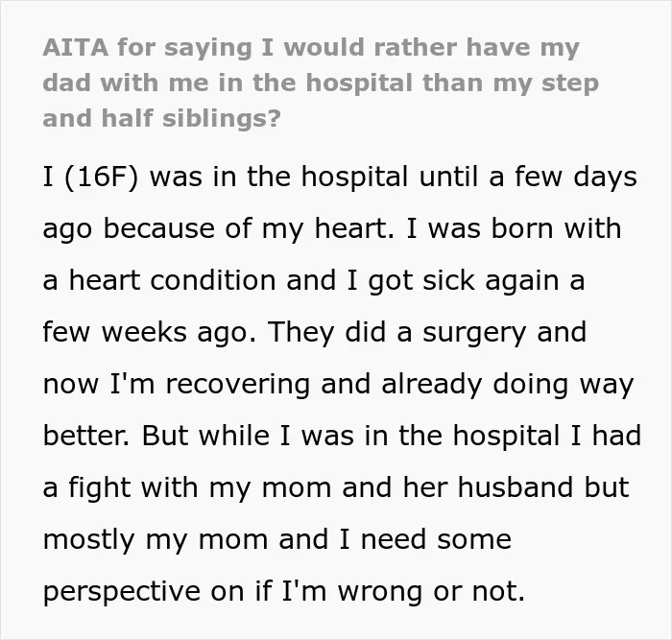Open the AITA post title
Image resolution: width=672 pixels, height=640 pixels.
[321, 83]
